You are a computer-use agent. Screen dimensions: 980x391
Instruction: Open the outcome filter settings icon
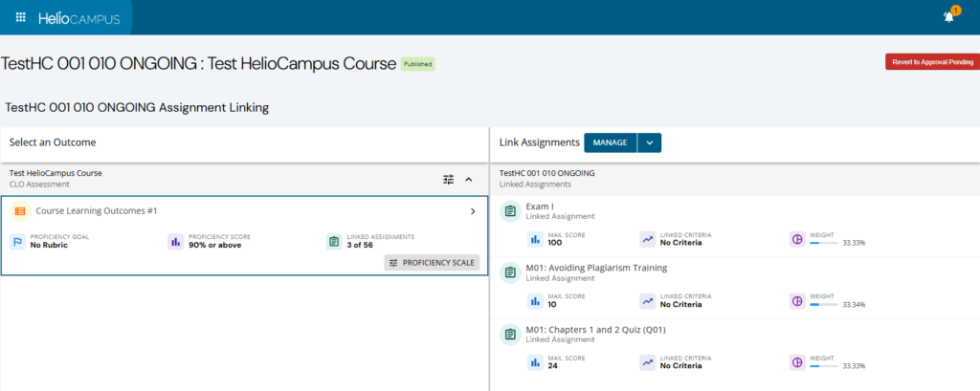coord(449,180)
